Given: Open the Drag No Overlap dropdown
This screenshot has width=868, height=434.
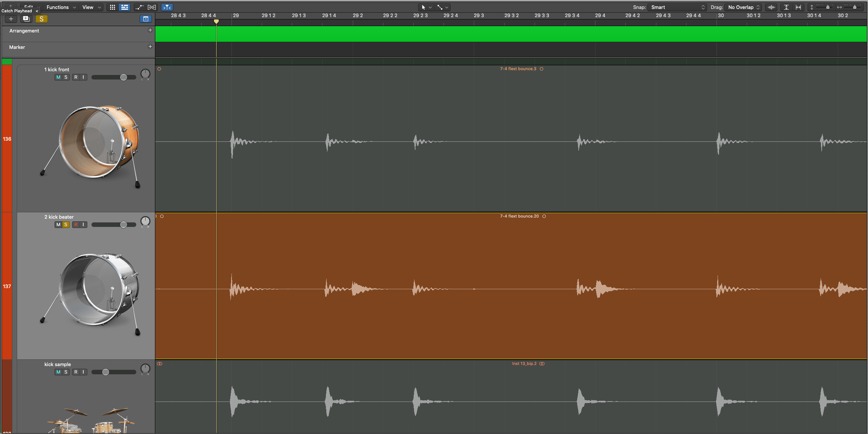Looking at the screenshot, I should coord(743,7).
